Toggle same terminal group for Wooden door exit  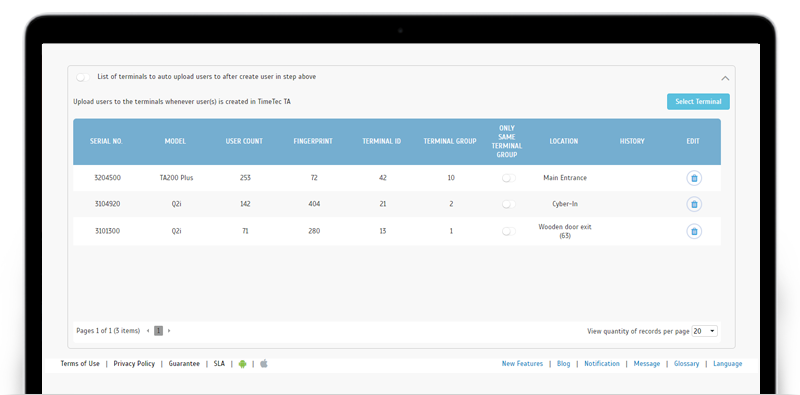click(509, 231)
